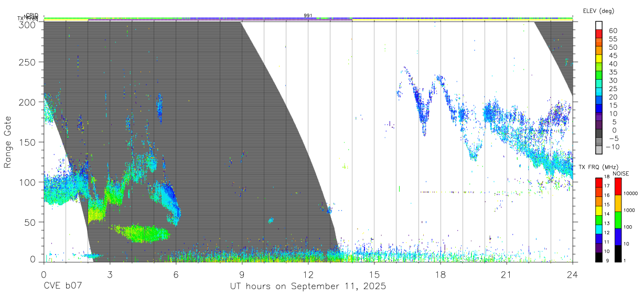Click the NOISE label '1'

point(625,261)
